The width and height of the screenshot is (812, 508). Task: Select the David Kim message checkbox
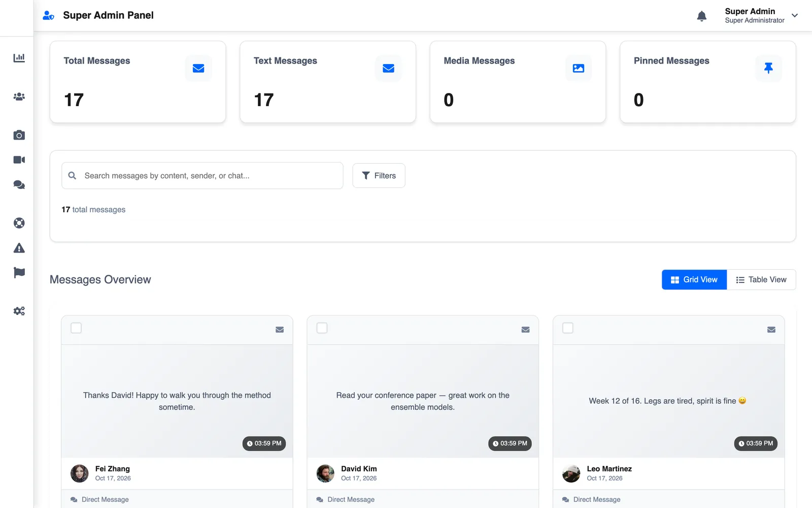point(322,328)
